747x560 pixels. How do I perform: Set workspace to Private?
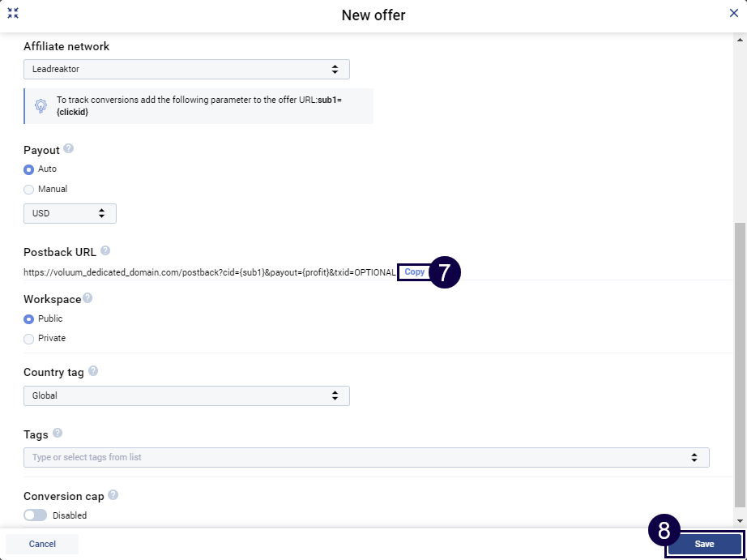[x=29, y=338]
